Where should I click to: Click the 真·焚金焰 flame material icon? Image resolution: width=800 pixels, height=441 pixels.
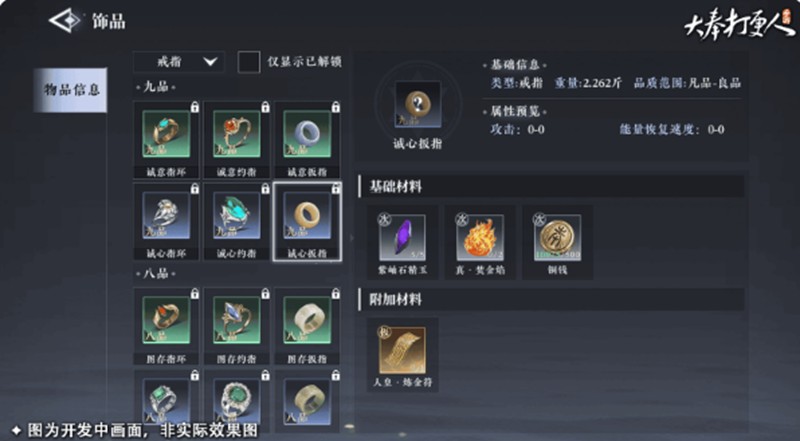pos(480,238)
